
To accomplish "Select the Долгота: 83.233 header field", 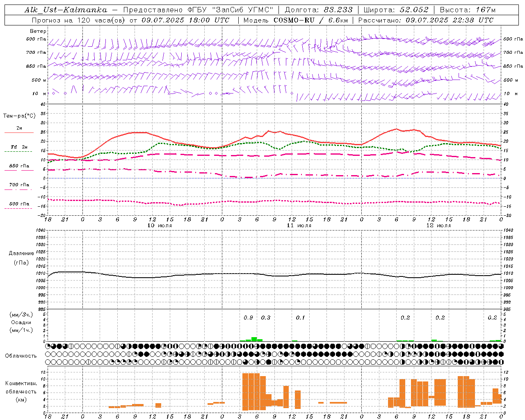I will 318,10.
